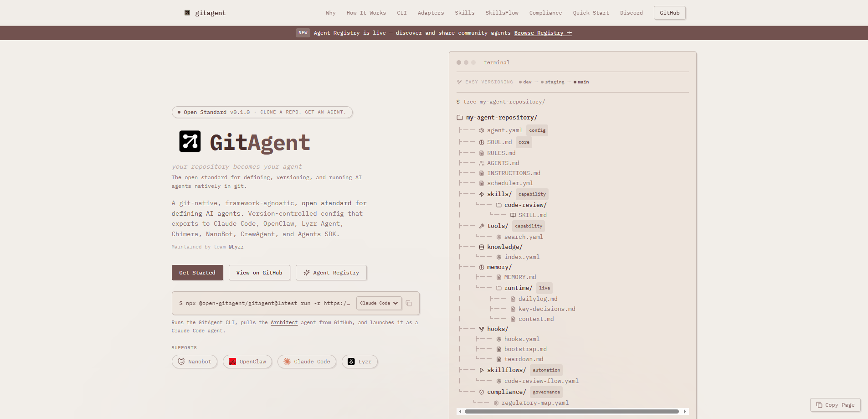The height and width of the screenshot is (419, 868).
Task: Click View on GitHub button
Action: pos(259,273)
